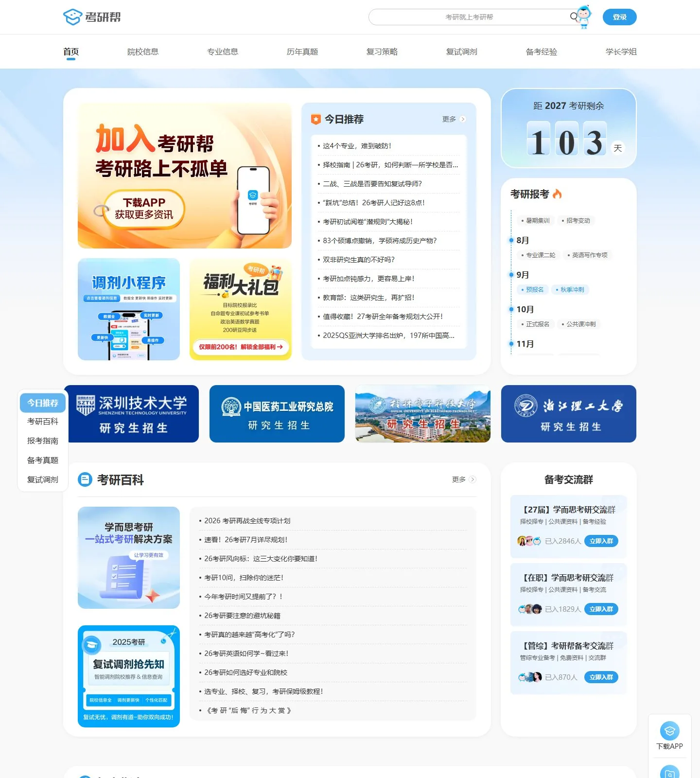Click the 今日推荐 star badge icon
700x778 pixels.
click(316, 119)
